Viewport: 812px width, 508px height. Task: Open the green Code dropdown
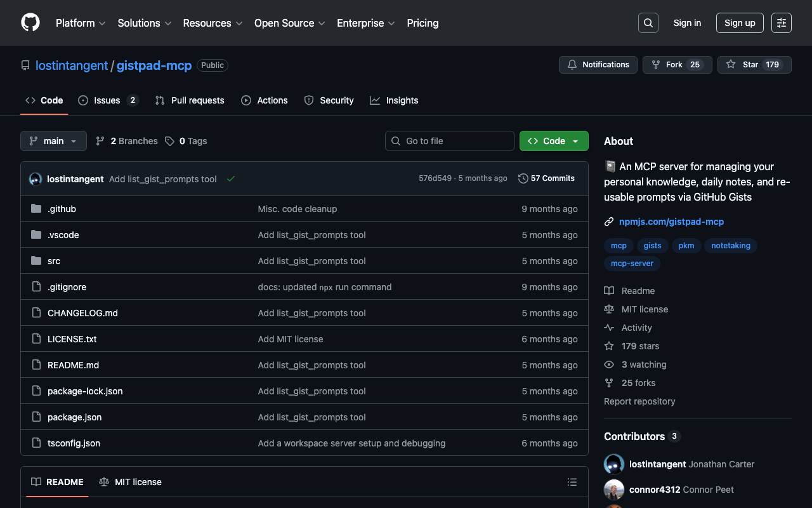(553, 141)
